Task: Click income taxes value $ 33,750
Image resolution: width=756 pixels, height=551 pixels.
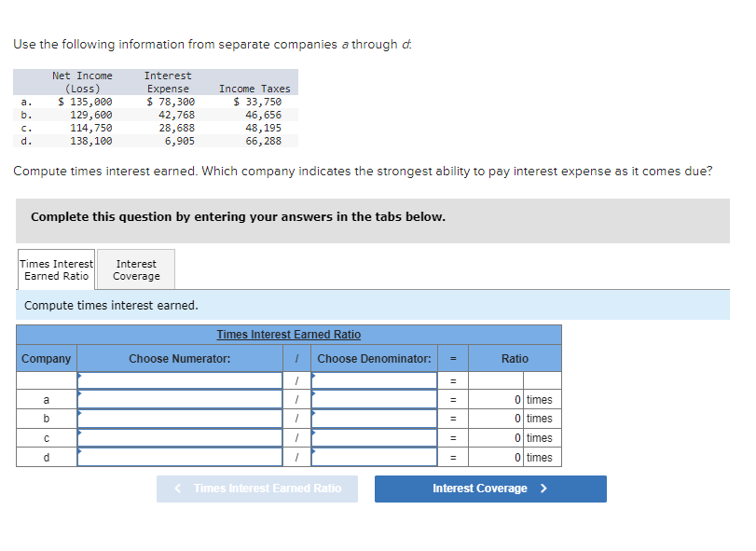Action: pos(257,102)
